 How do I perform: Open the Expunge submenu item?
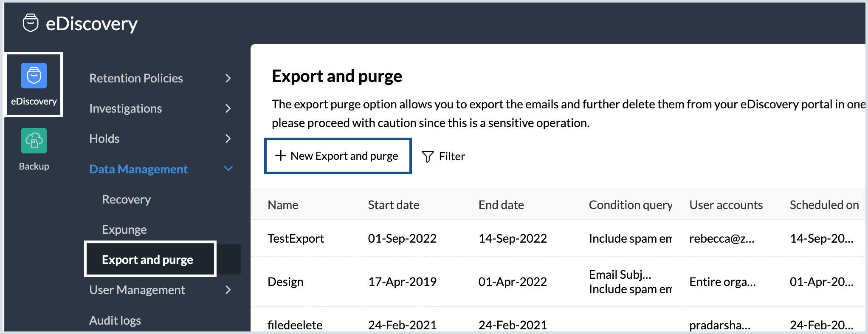[124, 229]
